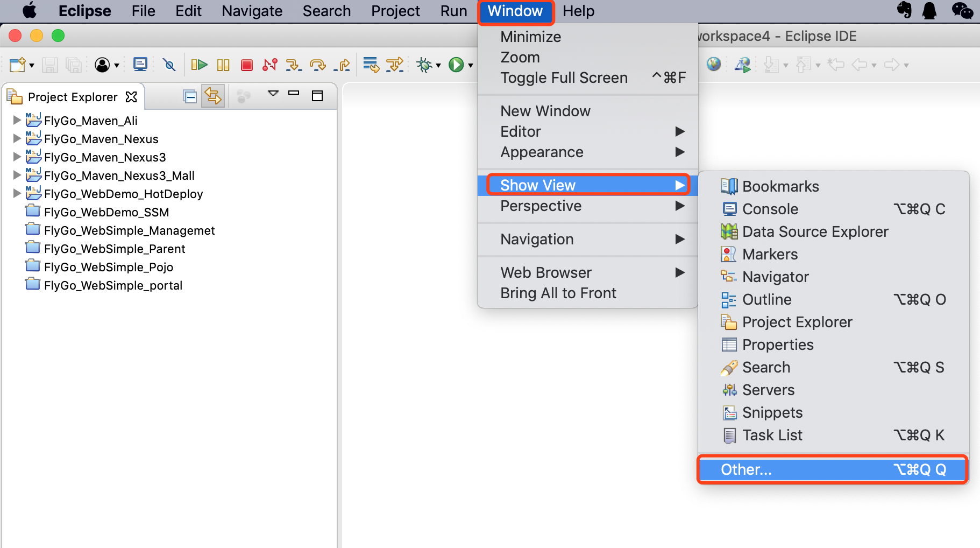Image resolution: width=980 pixels, height=548 pixels.
Task: Click the user profile toolbar icon
Action: click(102, 65)
